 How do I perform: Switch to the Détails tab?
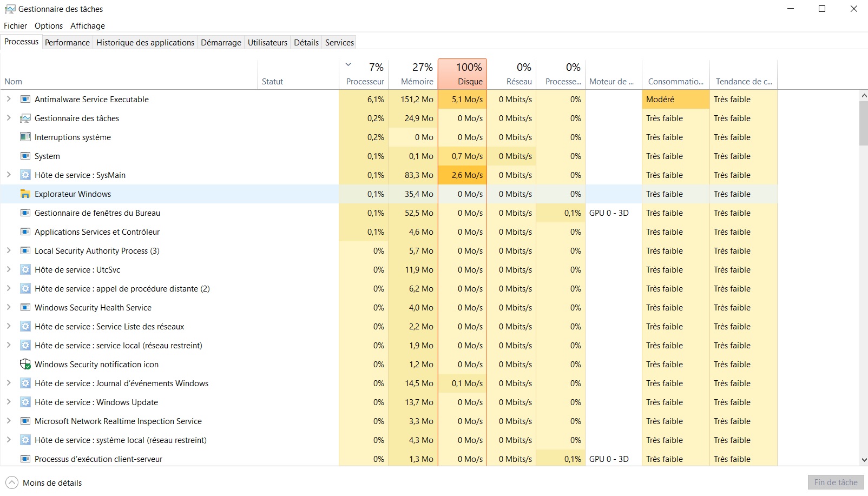(x=306, y=43)
